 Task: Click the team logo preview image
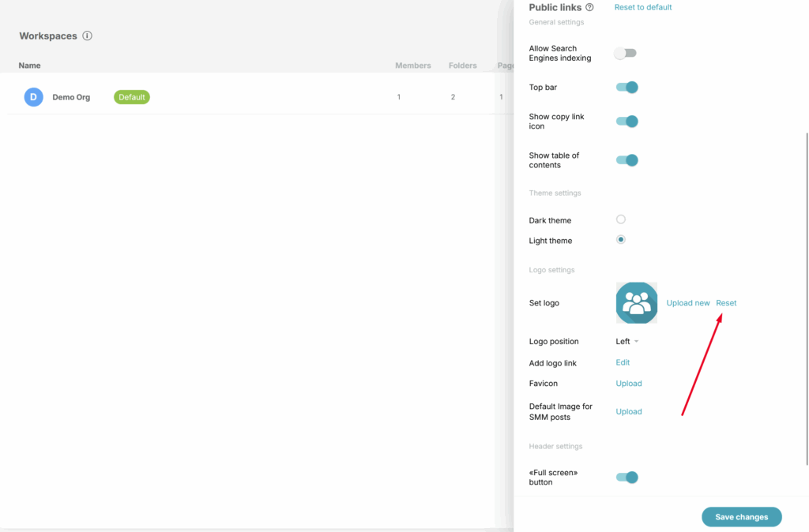point(636,303)
